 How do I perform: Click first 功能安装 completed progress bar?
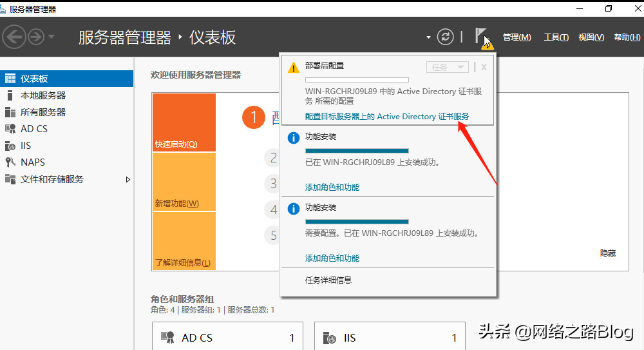[x=357, y=151]
